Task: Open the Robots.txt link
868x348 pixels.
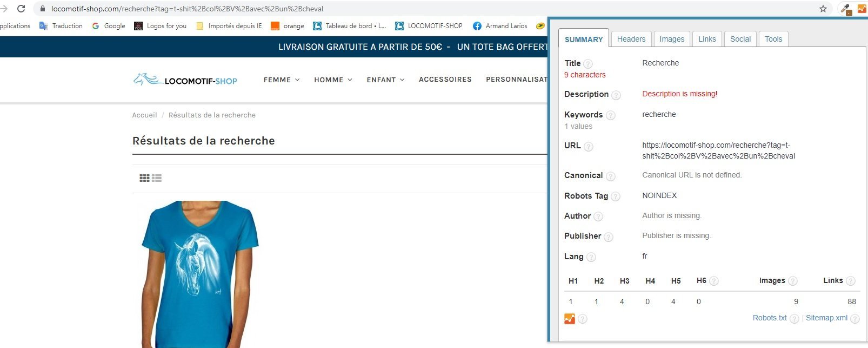Action: 770,318
